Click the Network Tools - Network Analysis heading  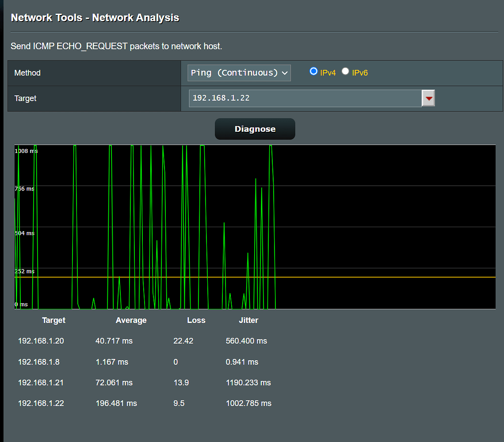point(95,18)
